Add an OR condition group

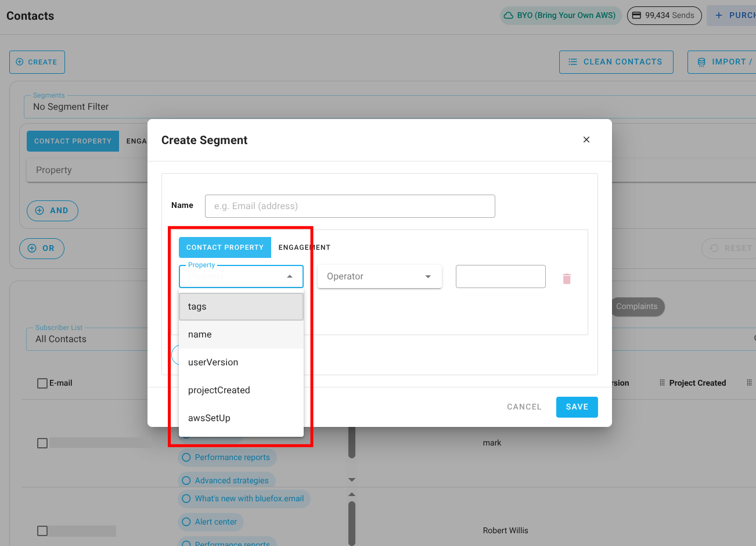coord(42,248)
